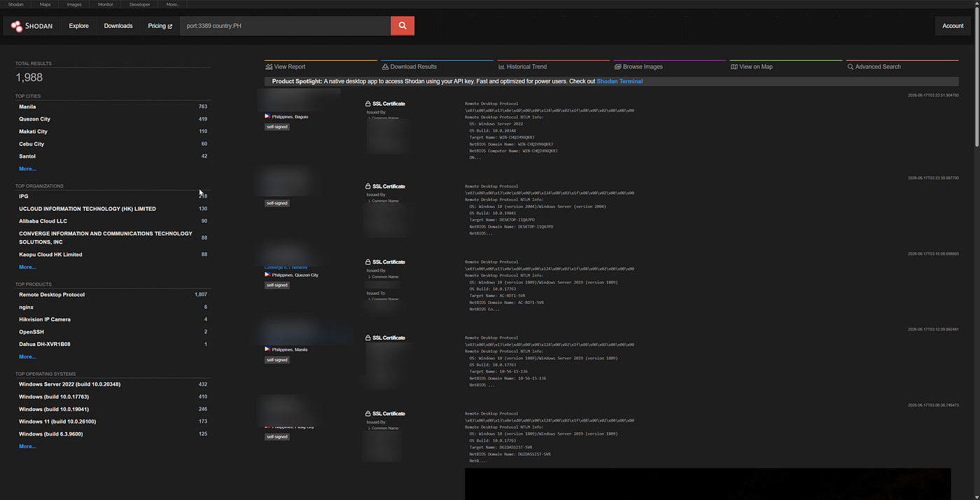
Task: Click the Converge ICT Network link
Action: coord(286,268)
